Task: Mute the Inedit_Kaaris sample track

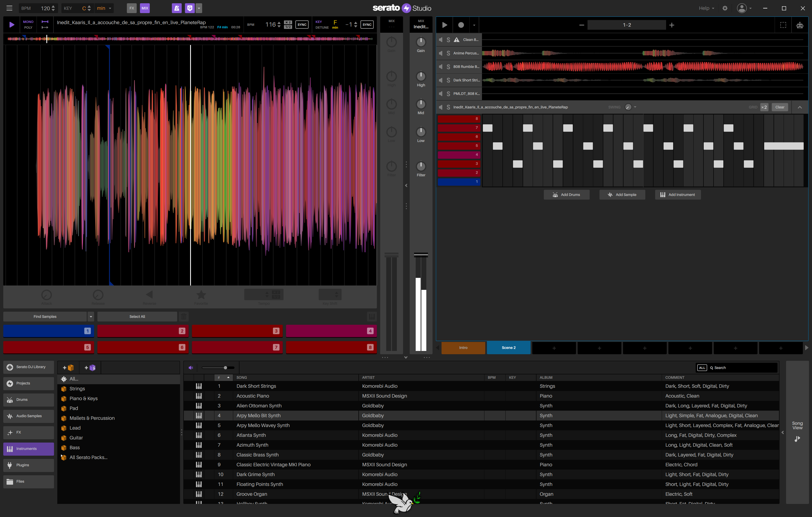Action: (441, 107)
